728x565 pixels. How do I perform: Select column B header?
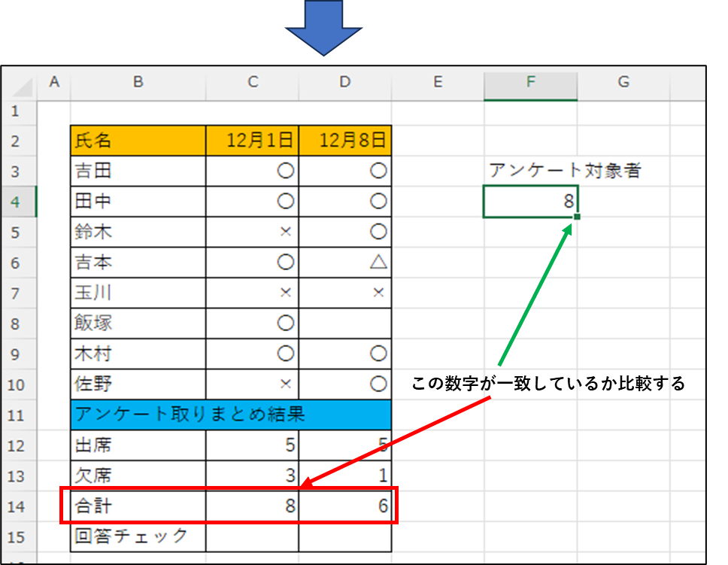pos(138,82)
